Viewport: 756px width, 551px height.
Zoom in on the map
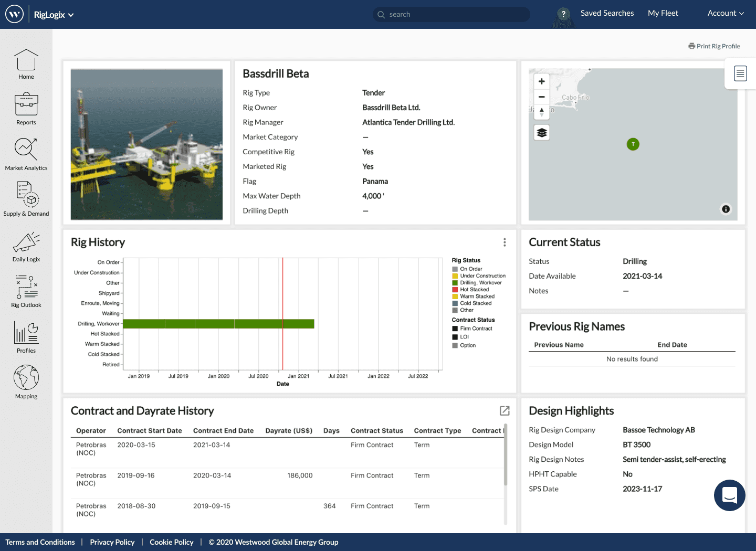(542, 82)
